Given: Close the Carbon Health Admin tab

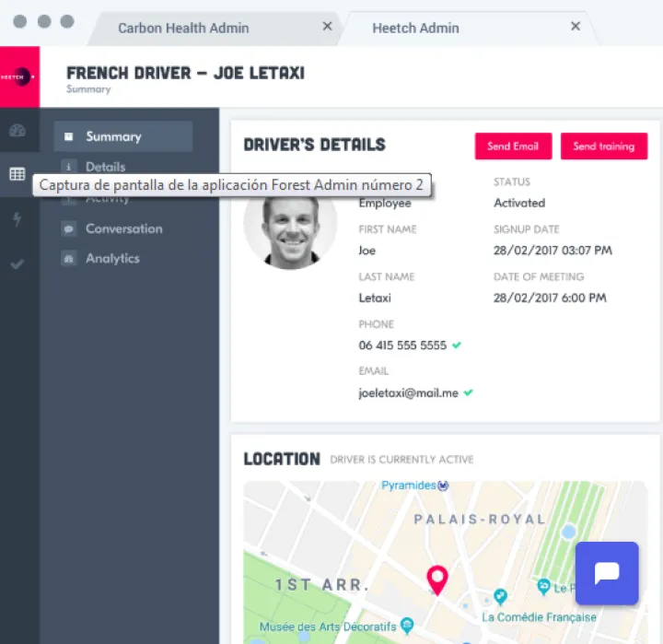Looking at the screenshot, I should coord(327,27).
